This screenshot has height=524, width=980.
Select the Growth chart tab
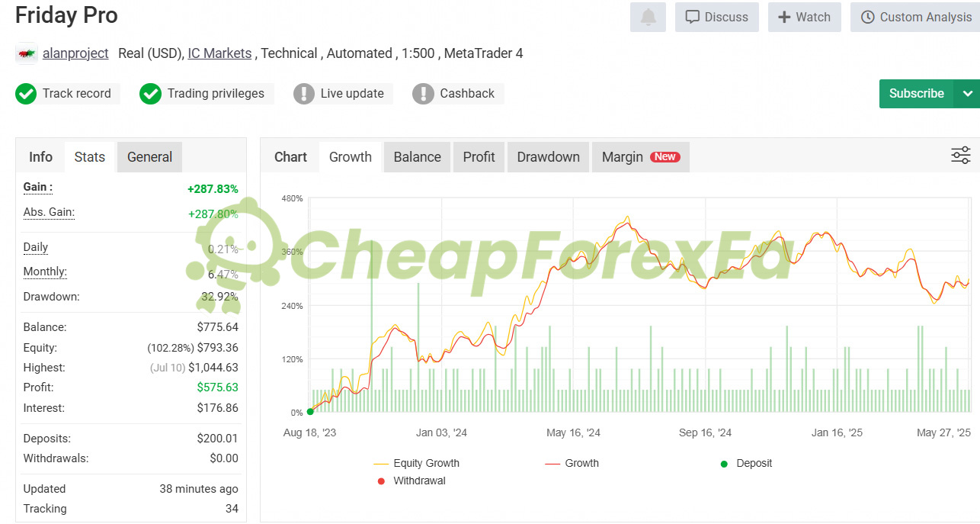351,157
